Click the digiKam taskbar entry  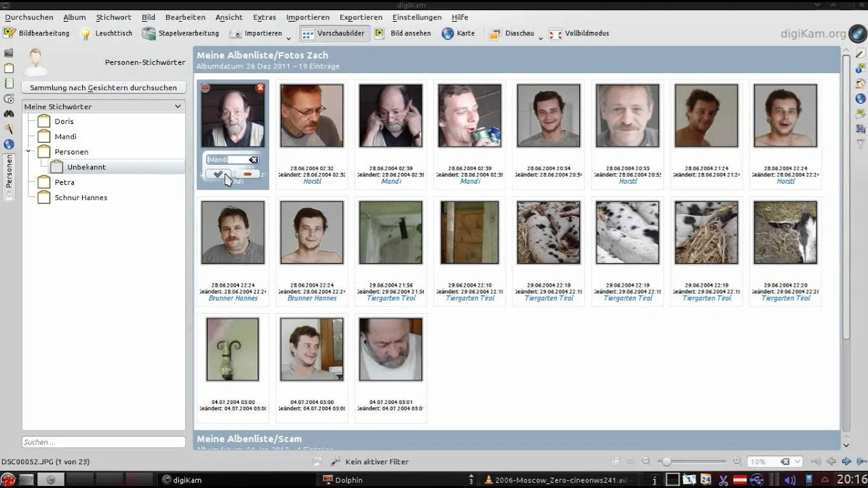point(187,480)
